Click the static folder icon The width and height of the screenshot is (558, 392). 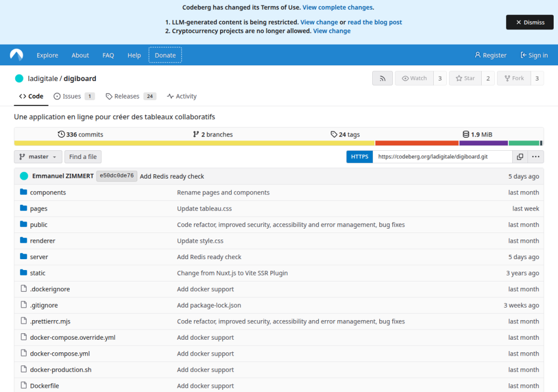pos(23,272)
